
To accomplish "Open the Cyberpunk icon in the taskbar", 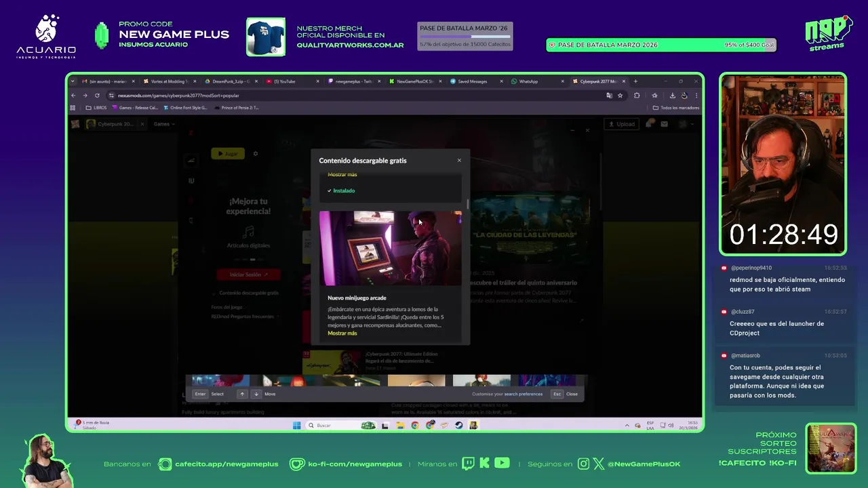I will tap(473, 426).
